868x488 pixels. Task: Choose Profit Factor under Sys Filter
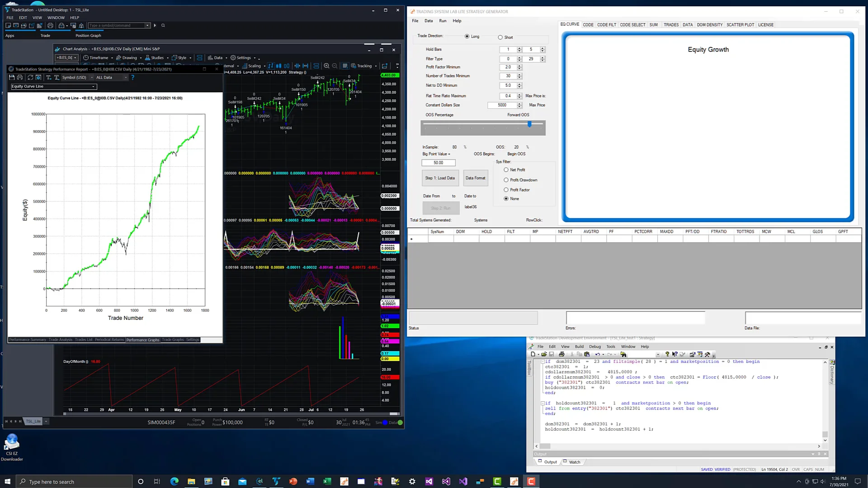[506, 190]
